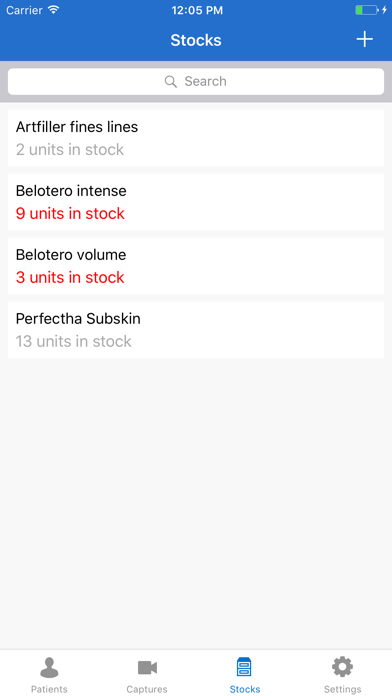The height and width of the screenshot is (696, 392).
Task: Select the Captures video camera icon
Action: (147, 668)
